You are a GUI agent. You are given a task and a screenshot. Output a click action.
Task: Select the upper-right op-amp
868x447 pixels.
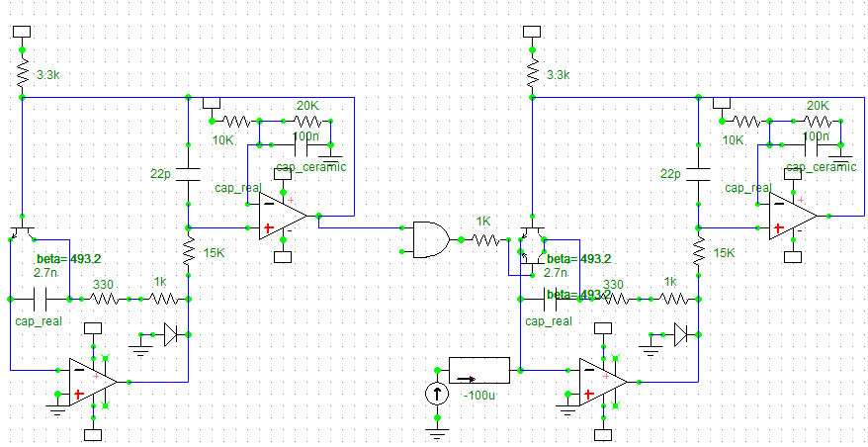coord(791,216)
